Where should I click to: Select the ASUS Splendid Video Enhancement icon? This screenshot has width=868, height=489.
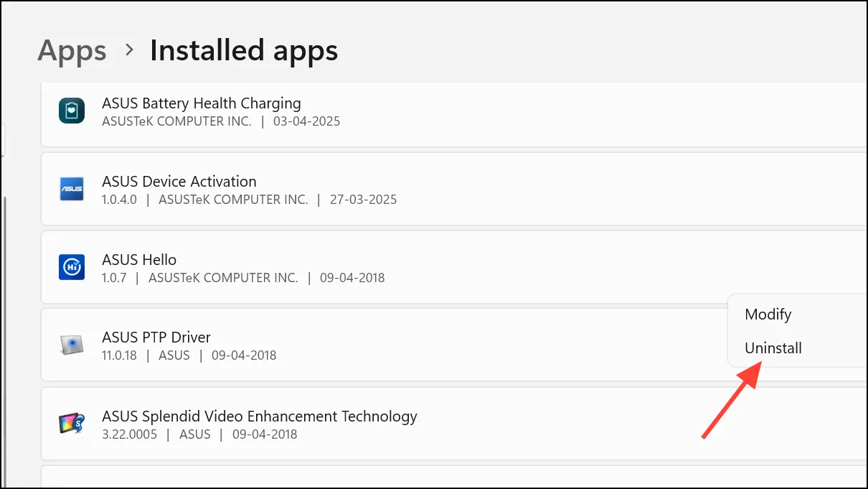[x=72, y=424]
